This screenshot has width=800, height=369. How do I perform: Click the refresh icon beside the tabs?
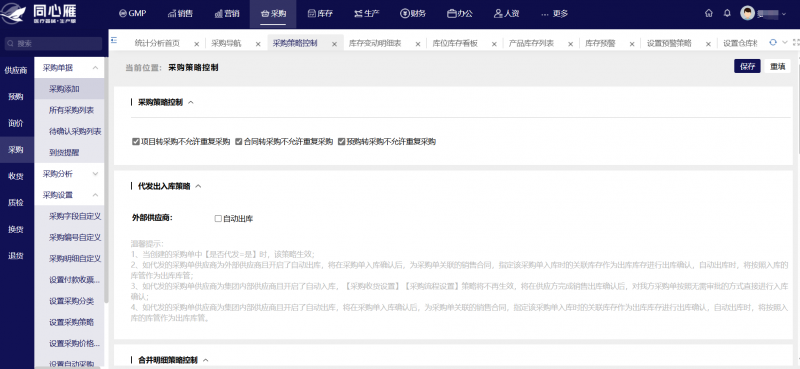click(772, 42)
